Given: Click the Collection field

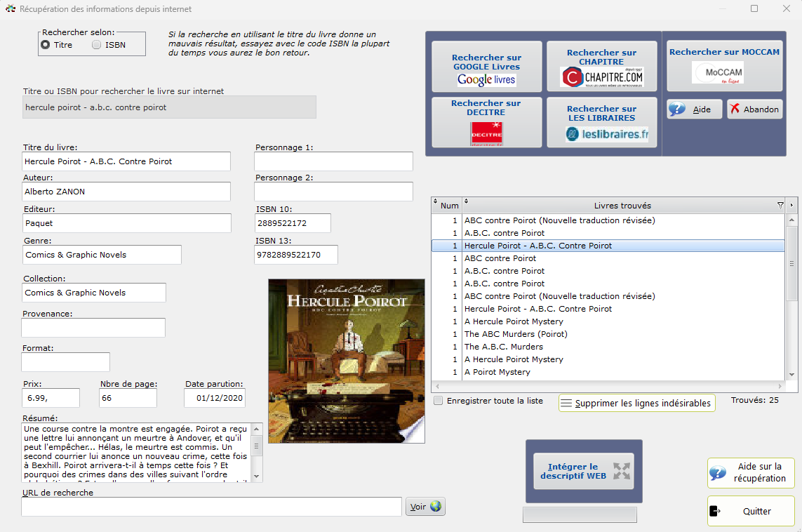Looking at the screenshot, I should (94, 293).
